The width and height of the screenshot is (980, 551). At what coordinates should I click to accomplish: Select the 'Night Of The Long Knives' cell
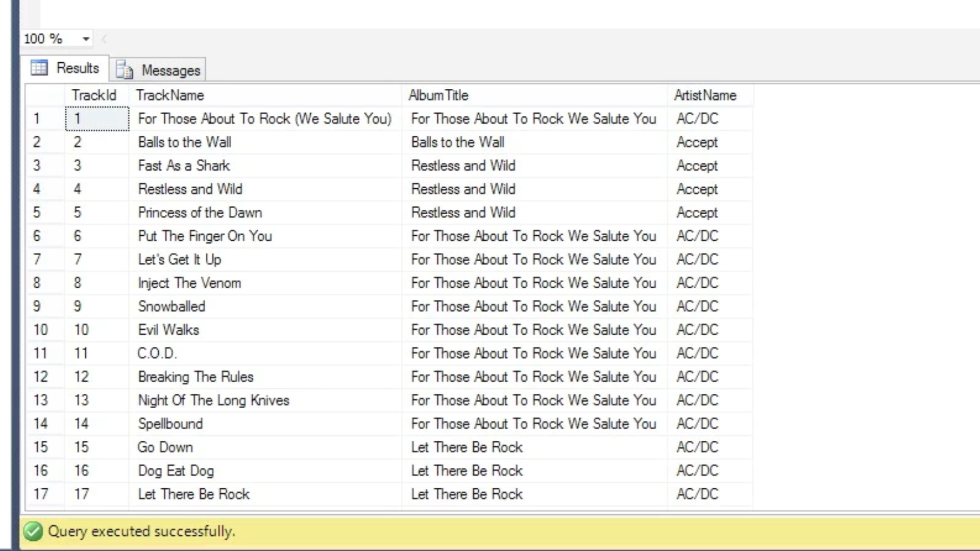[x=213, y=400]
